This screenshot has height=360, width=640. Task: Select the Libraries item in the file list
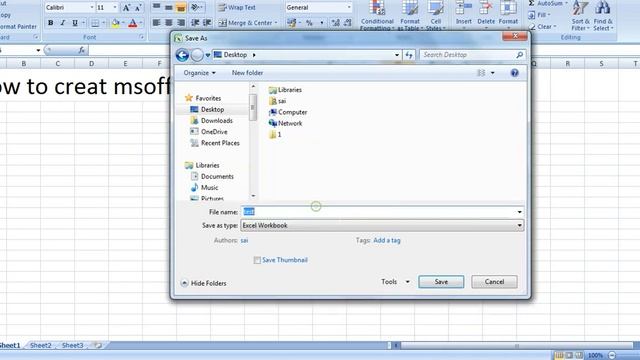coord(285,90)
